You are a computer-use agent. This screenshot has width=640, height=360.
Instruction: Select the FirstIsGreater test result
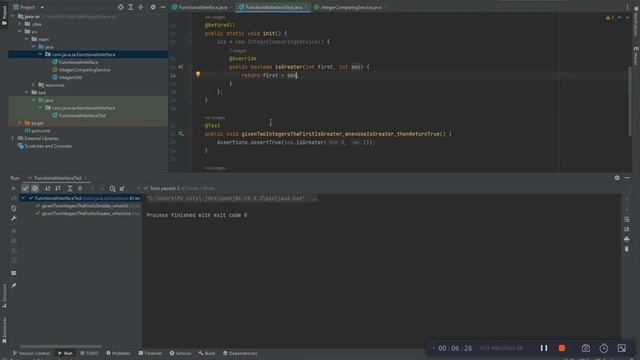84,213
